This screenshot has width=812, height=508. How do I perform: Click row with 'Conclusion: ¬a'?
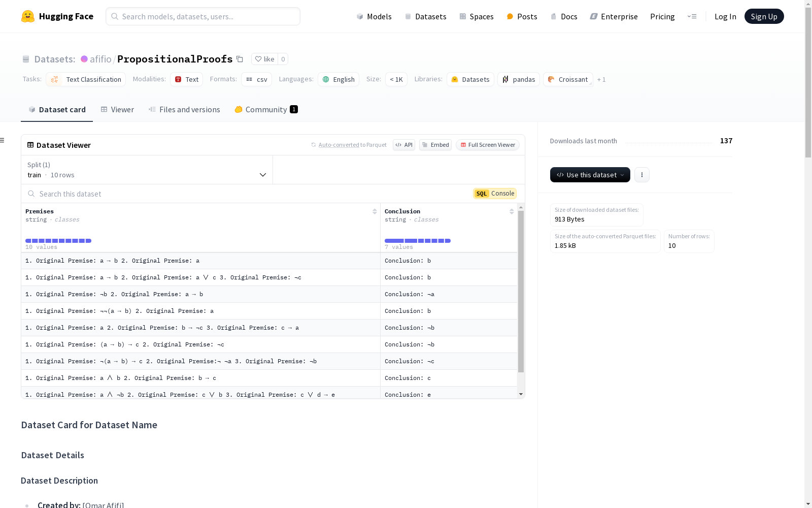(x=269, y=294)
